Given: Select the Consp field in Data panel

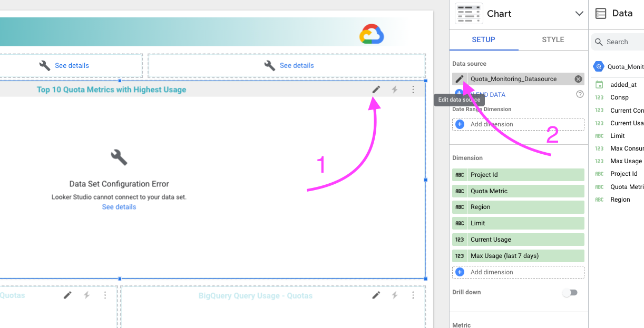Looking at the screenshot, I should (619, 97).
